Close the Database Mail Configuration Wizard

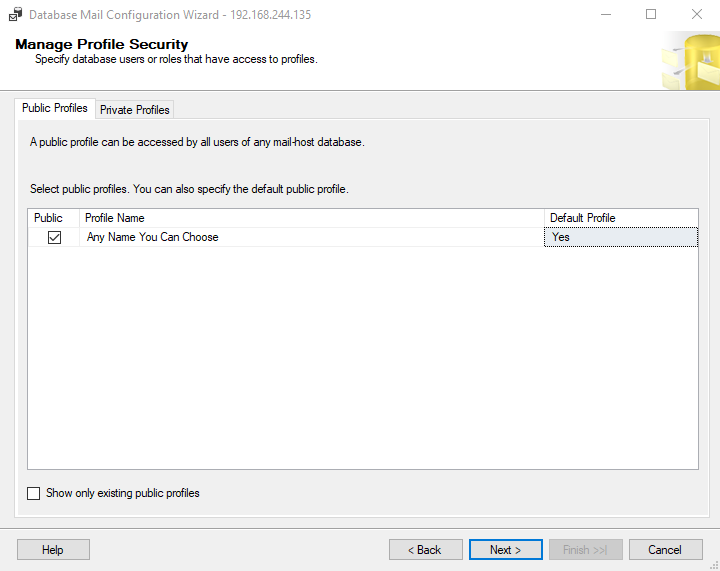(x=697, y=15)
